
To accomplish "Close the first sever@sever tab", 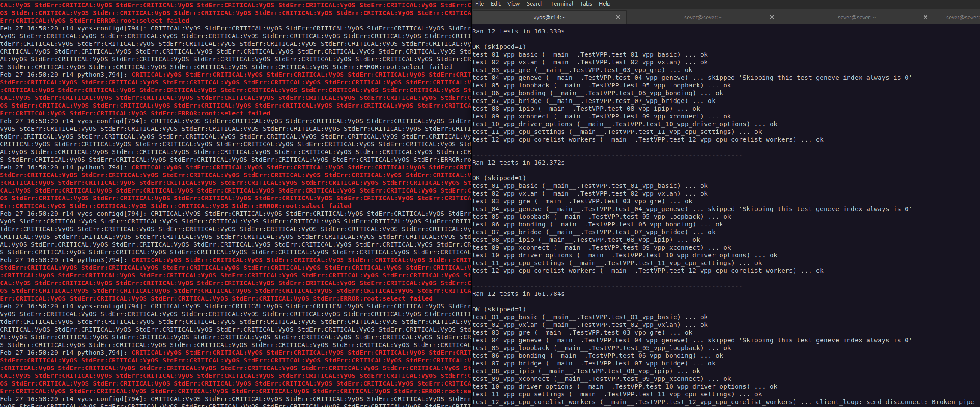I will click(772, 18).
